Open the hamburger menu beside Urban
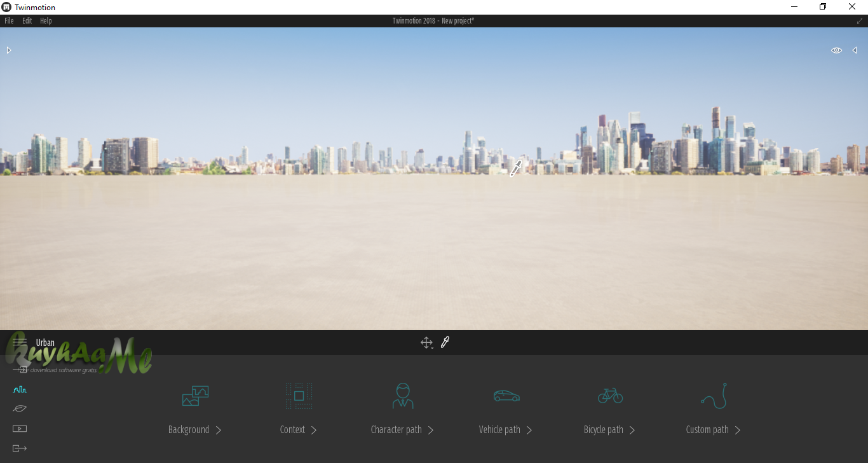The image size is (868, 463). [20, 343]
